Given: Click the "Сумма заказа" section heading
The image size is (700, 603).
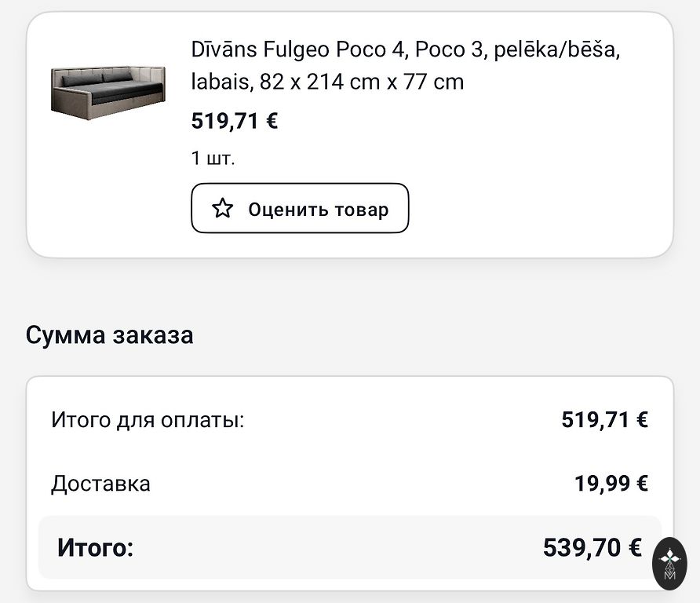Looking at the screenshot, I should pyautogui.click(x=110, y=335).
